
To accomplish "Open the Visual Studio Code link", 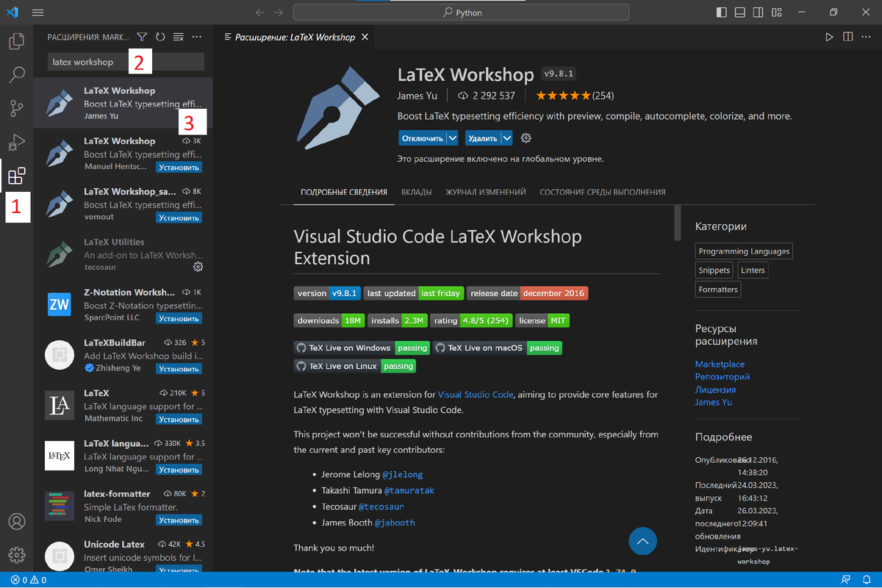I will [475, 395].
